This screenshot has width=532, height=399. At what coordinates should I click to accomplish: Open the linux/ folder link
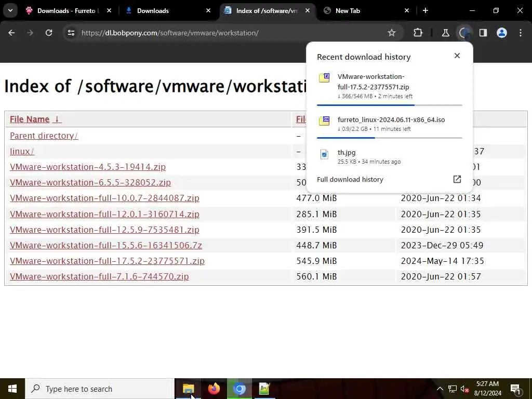(x=22, y=151)
